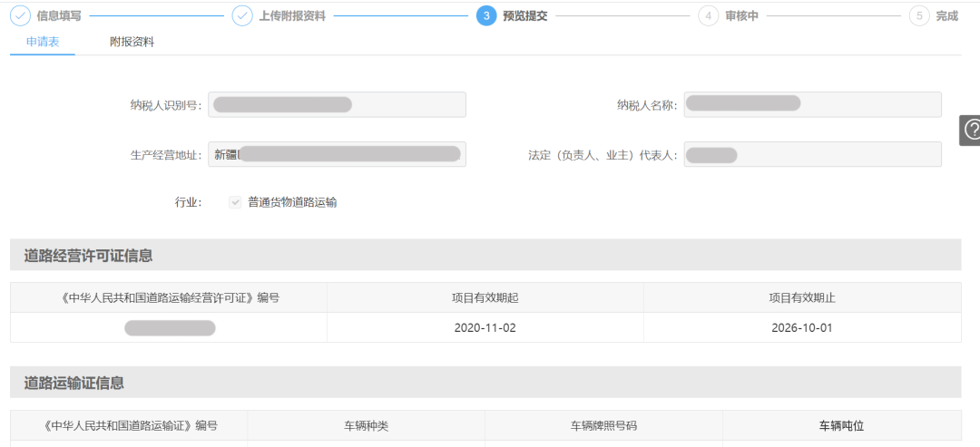Viewport: 980px width, 447px height.
Task: Click the 项目有效期止 date 2026-10-01
Action: click(801, 327)
